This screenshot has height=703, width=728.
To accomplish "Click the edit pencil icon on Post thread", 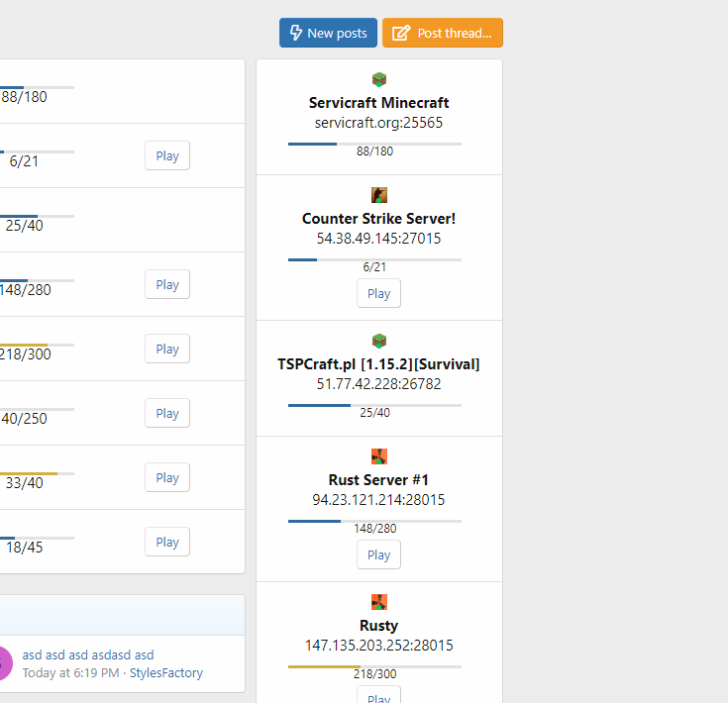I will (x=401, y=33).
